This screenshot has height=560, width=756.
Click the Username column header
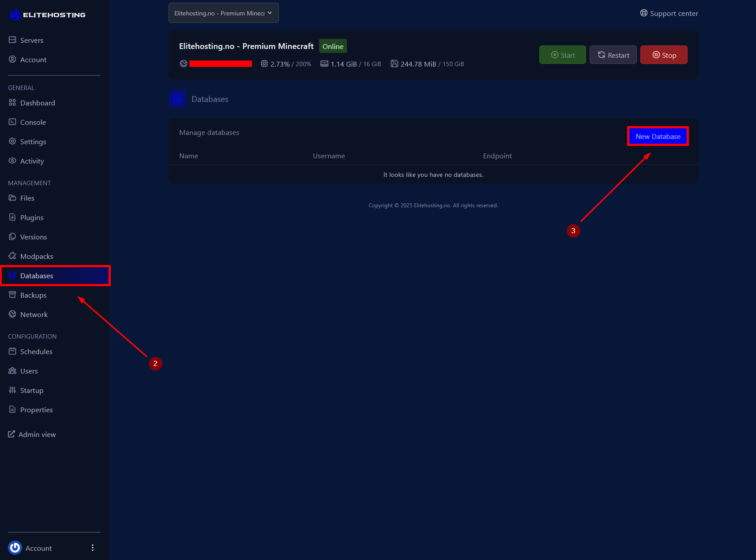[329, 156]
